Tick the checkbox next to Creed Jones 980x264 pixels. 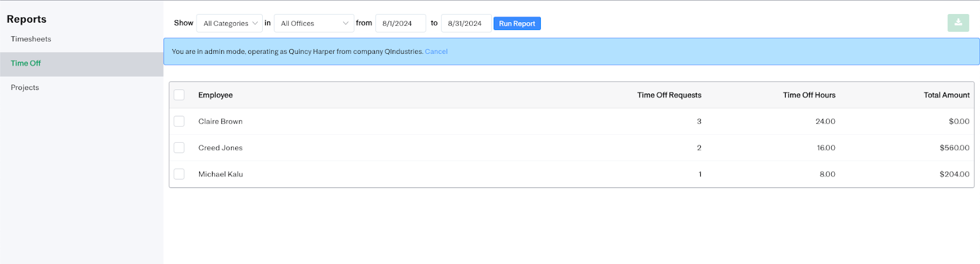179,148
